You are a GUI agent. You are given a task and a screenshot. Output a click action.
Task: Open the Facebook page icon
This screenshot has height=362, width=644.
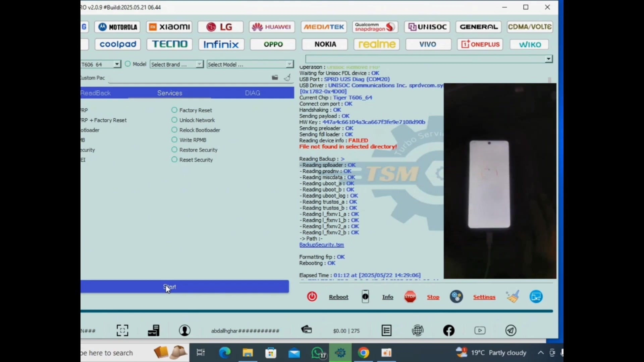[449, 331]
